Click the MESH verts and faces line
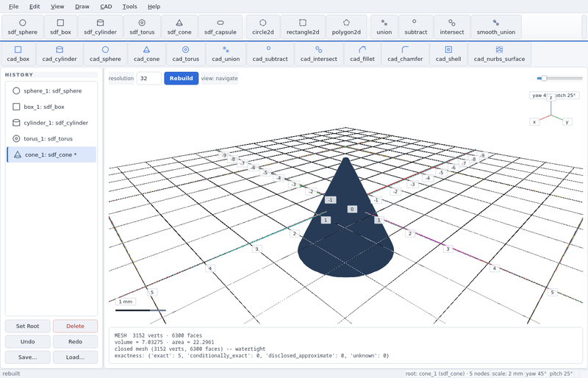 [x=158, y=335]
